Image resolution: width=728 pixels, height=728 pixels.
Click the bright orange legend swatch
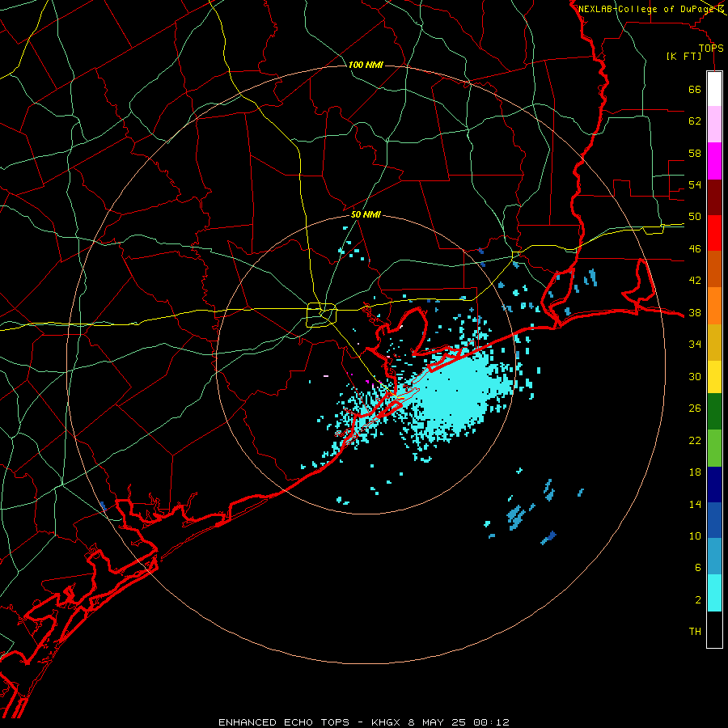click(x=714, y=306)
